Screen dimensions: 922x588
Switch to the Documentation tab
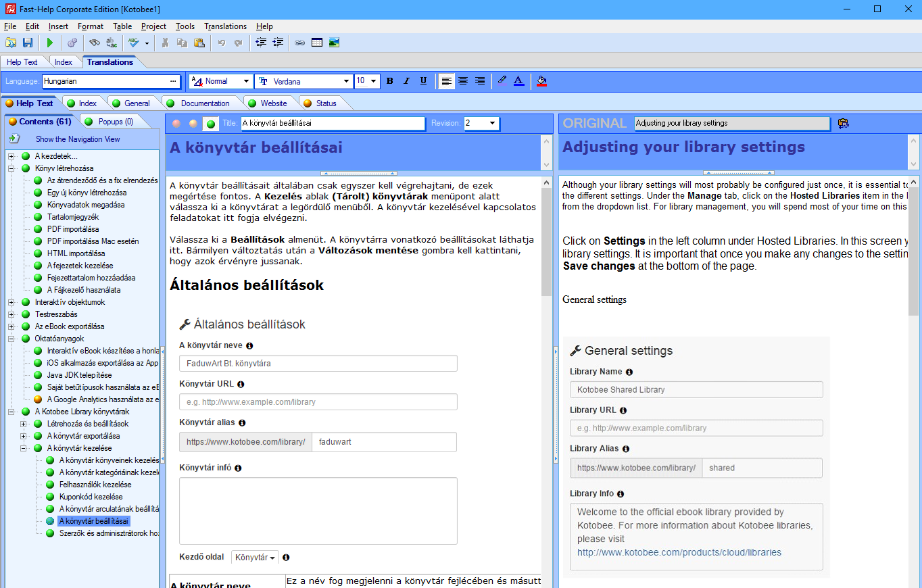click(x=205, y=103)
